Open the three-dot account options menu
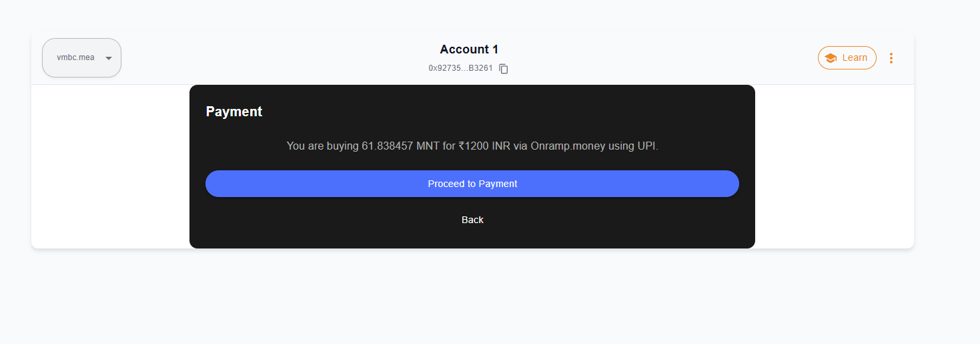980x344 pixels. click(x=891, y=58)
